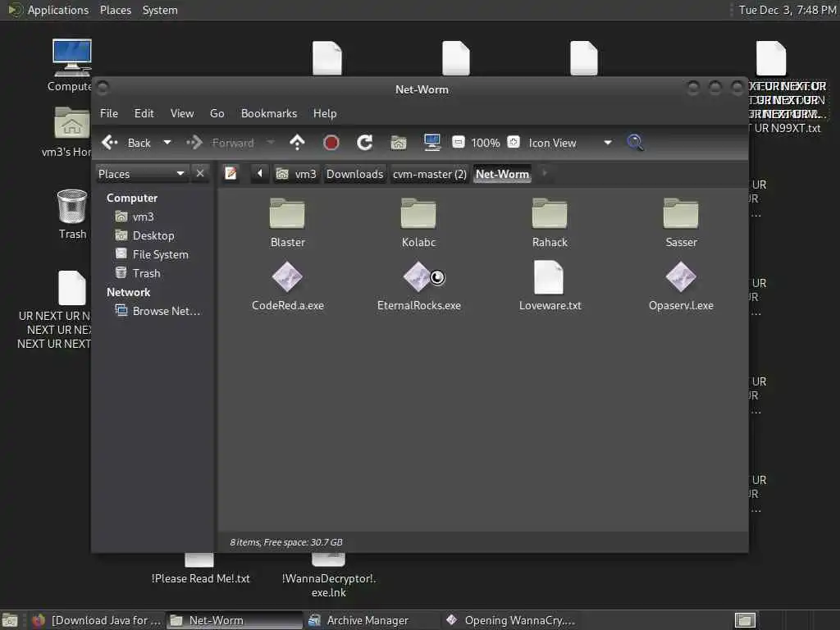Open the Places menu in top panel
This screenshot has width=840, height=630.
(x=116, y=10)
